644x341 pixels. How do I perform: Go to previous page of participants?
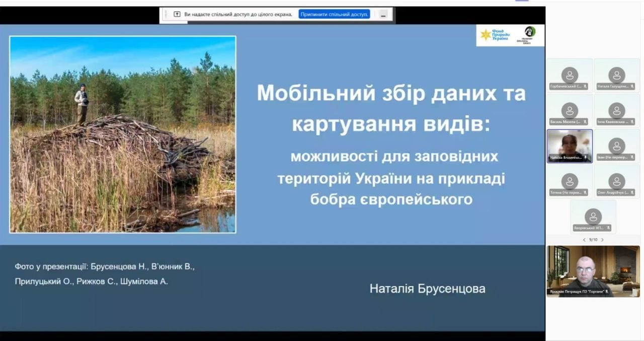click(x=584, y=240)
